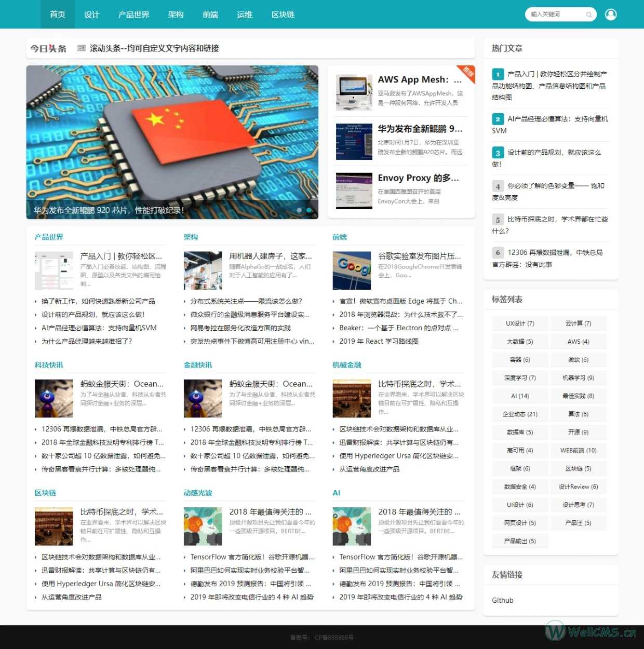The height and width of the screenshot is (649, 644).
Task: Open the 动感光波 section heading
Action: (198, 493)
